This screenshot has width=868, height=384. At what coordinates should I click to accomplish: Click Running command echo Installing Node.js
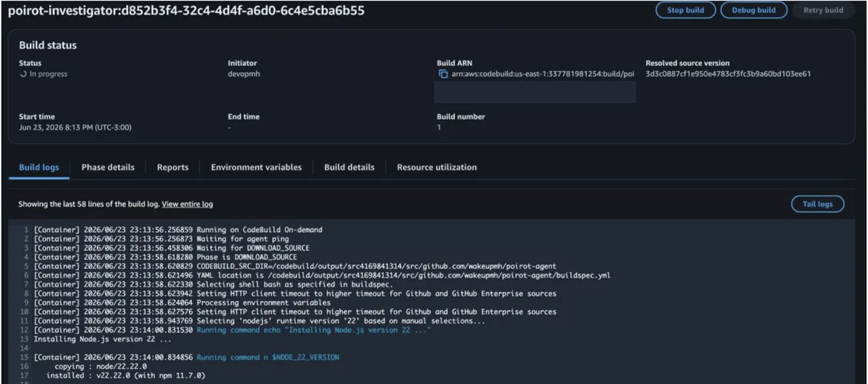coord(313,330)
